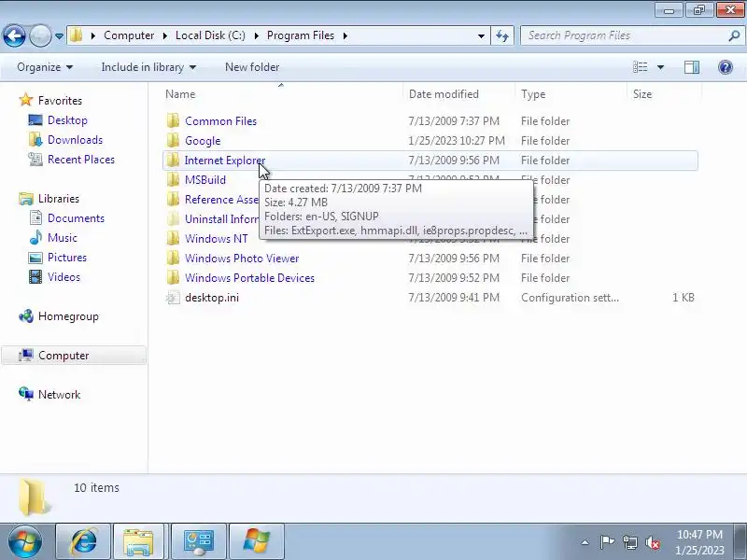Open Recent Places under Favorites
The width and height of the screenshot is (747, 560).
[x=81, y=160]
